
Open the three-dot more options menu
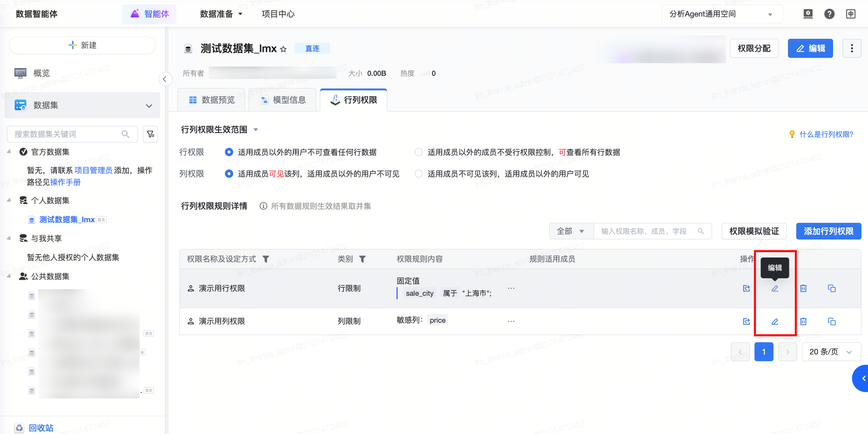point(852,48)
